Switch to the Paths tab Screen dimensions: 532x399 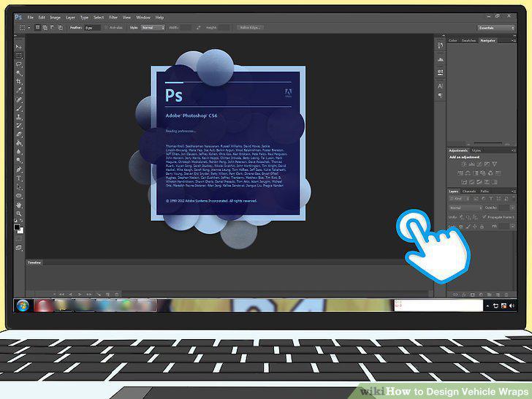tap(484, 191)
